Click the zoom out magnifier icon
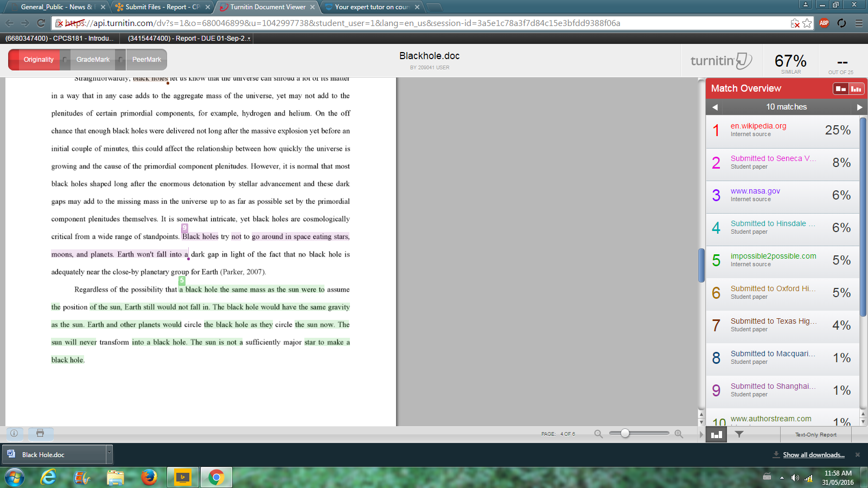Image resolution: width=868 pixels, height=488 pixels. pos(598,434)
